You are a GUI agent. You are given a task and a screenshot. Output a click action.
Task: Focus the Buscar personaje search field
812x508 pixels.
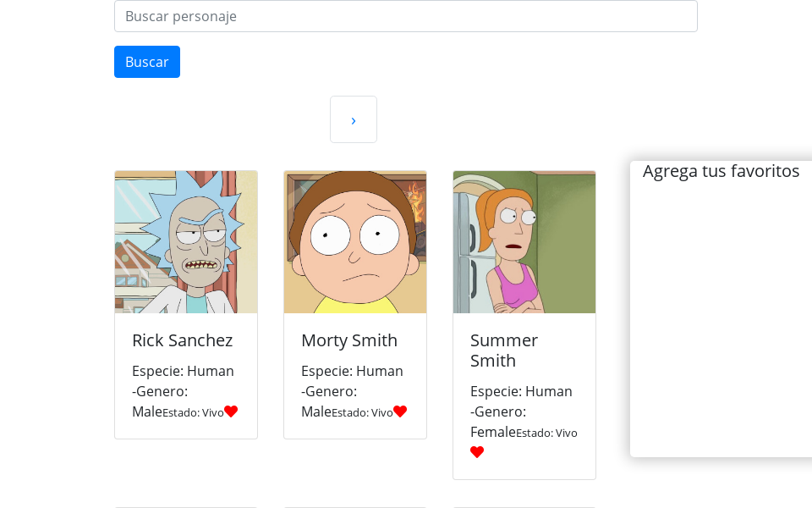[406, 16]
